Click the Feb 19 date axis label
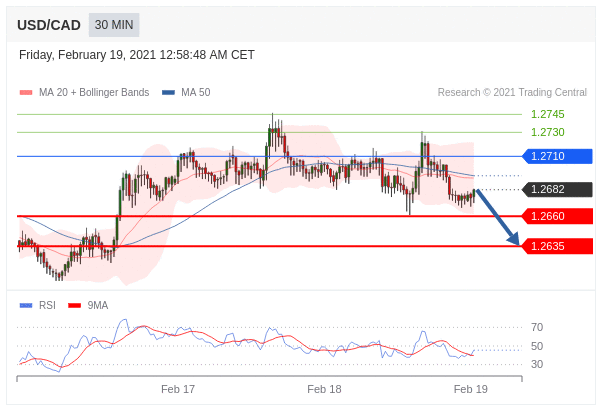The width and height of the screenshot is (597, 409). coord(471,389)
